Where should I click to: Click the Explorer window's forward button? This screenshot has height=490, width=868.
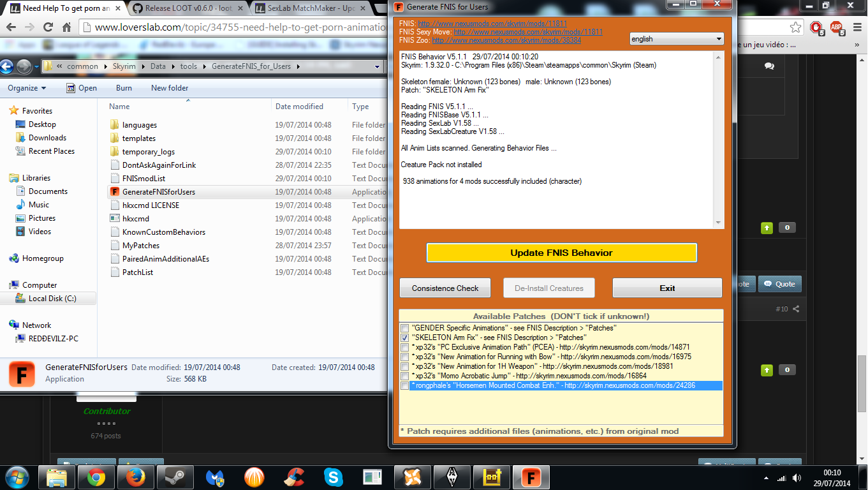tap(24, 66)
